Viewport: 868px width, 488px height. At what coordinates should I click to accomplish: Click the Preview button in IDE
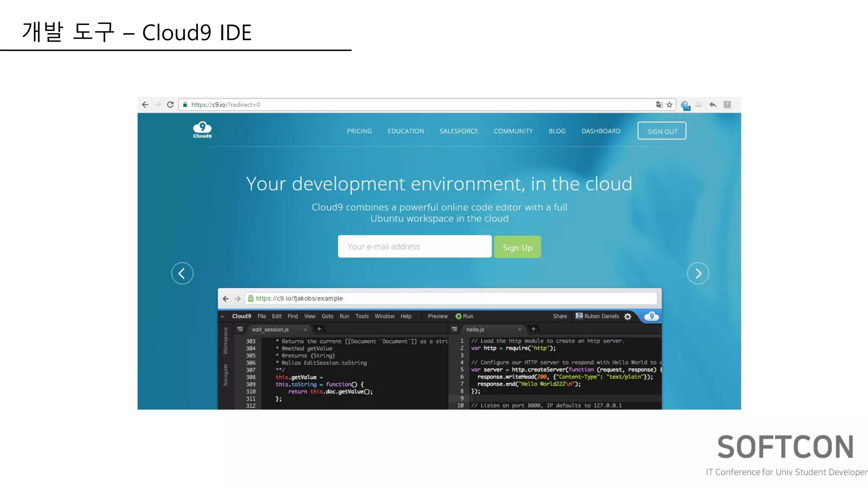click(438, 316)
